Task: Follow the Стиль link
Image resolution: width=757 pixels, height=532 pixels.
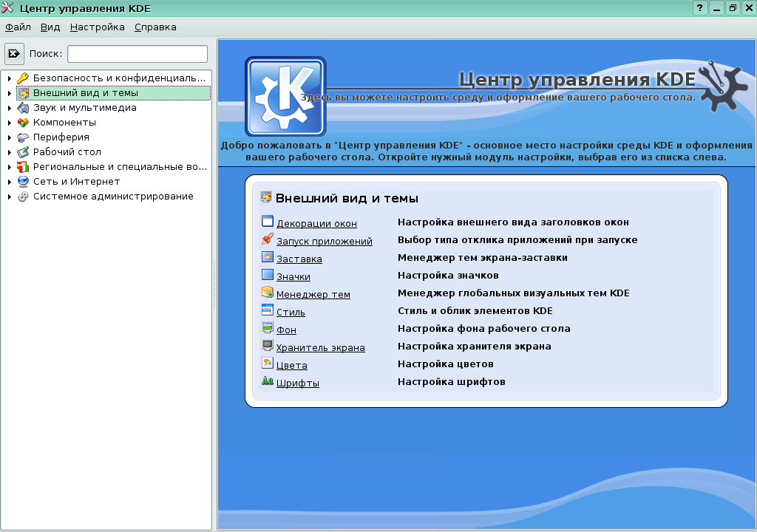Action: (291, 310)
